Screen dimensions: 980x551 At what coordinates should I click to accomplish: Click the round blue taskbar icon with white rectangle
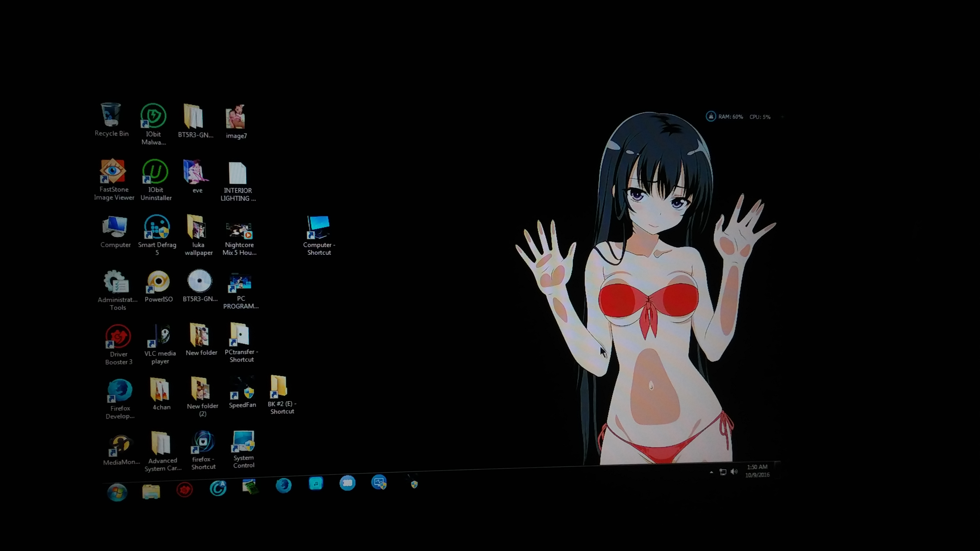[347, 483]
